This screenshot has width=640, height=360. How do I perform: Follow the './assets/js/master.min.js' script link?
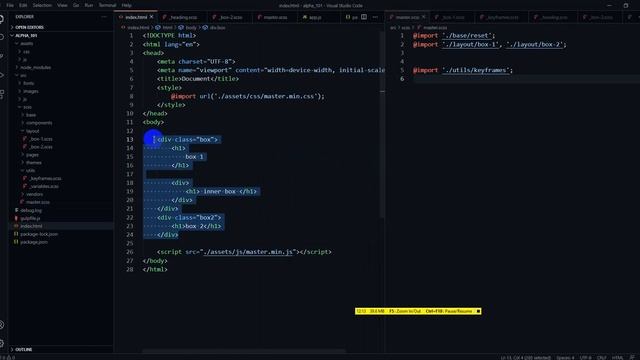pyautogui.click(x=248, y=252)
